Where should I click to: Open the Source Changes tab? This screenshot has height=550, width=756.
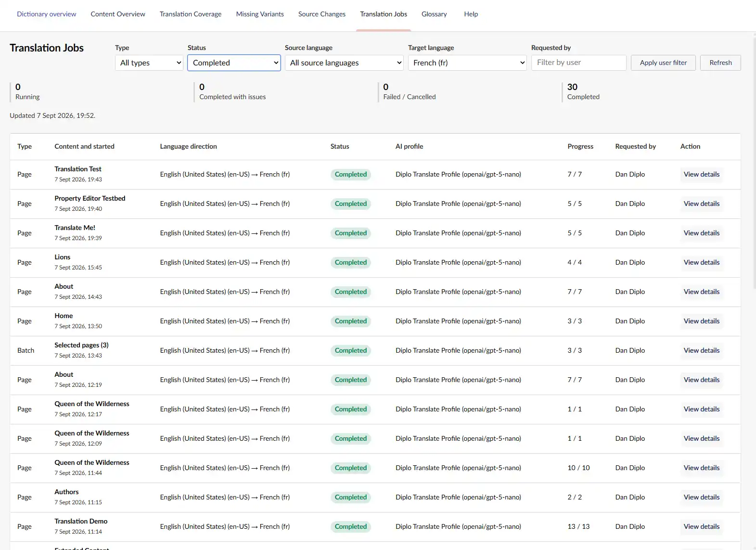pyautogui.click(x=322, y=14)
